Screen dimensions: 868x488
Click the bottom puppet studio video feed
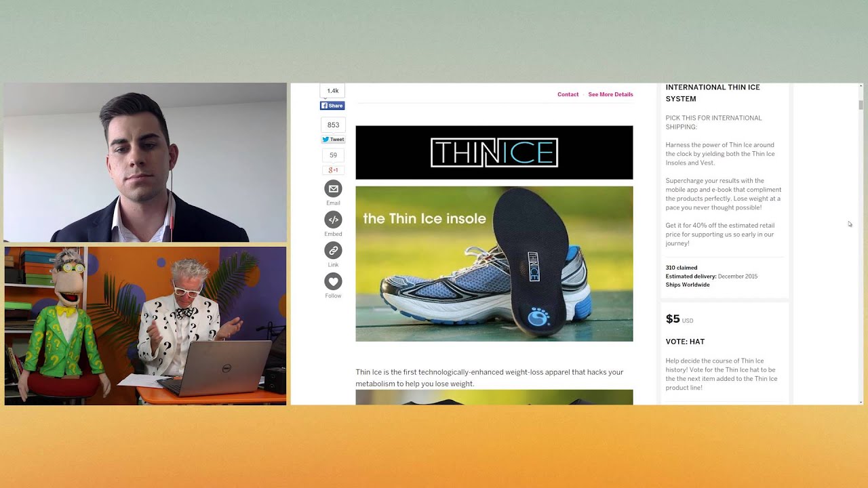(145, 326)
